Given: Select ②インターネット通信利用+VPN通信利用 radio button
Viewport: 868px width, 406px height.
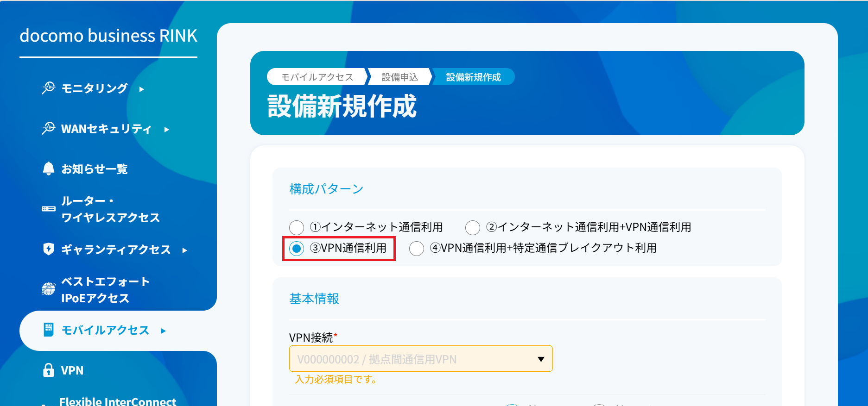Looking at the screenshot, I should tap(473, 227).
